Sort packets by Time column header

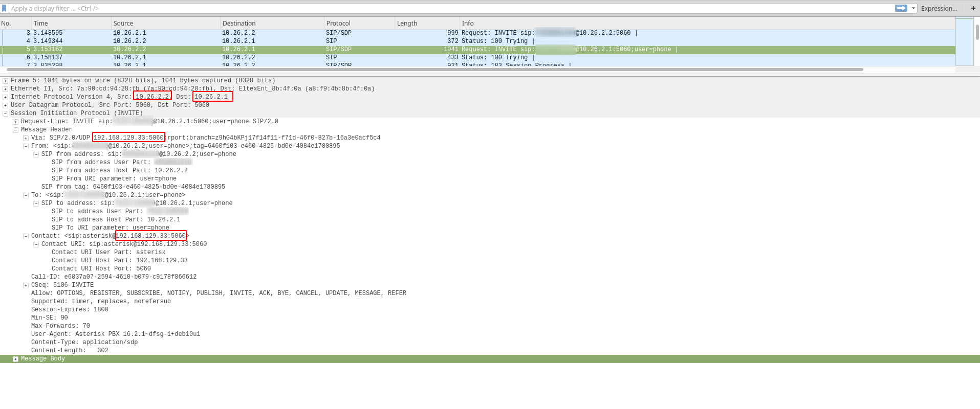[x=71, y=24]
